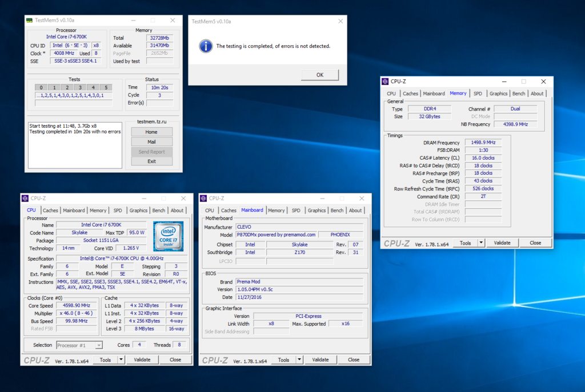Switch to the SPD tab in Memory window

coord(478,94)
